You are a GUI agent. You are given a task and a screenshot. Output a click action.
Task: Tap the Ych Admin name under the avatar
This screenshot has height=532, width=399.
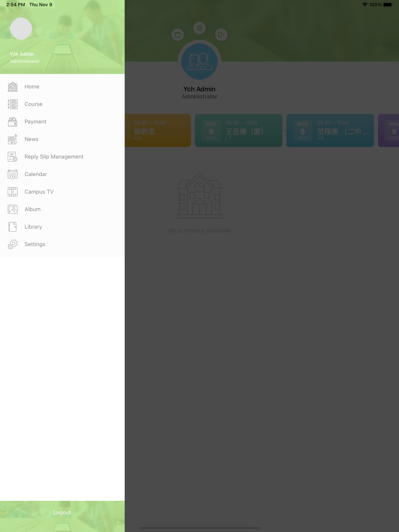click(199, 89)
